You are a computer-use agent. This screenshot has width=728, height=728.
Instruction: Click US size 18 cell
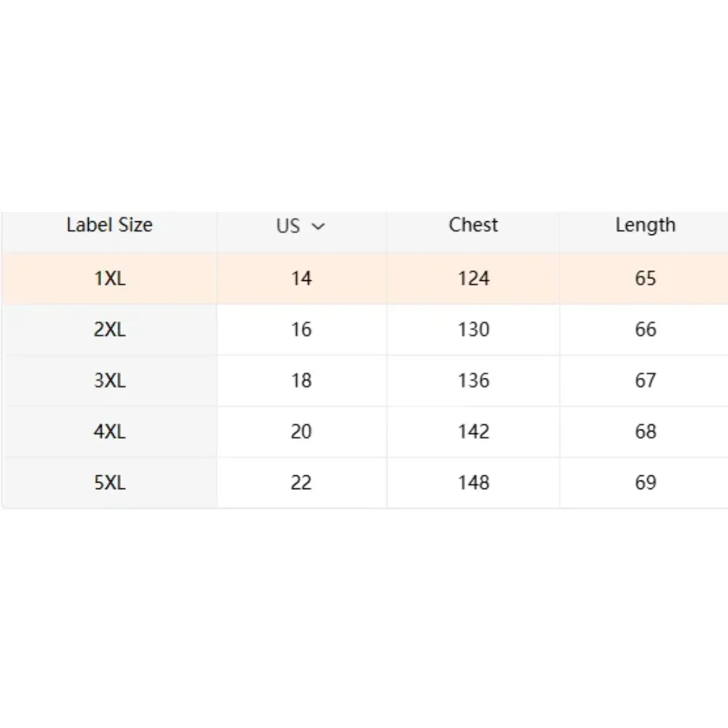tap(301, 381)
